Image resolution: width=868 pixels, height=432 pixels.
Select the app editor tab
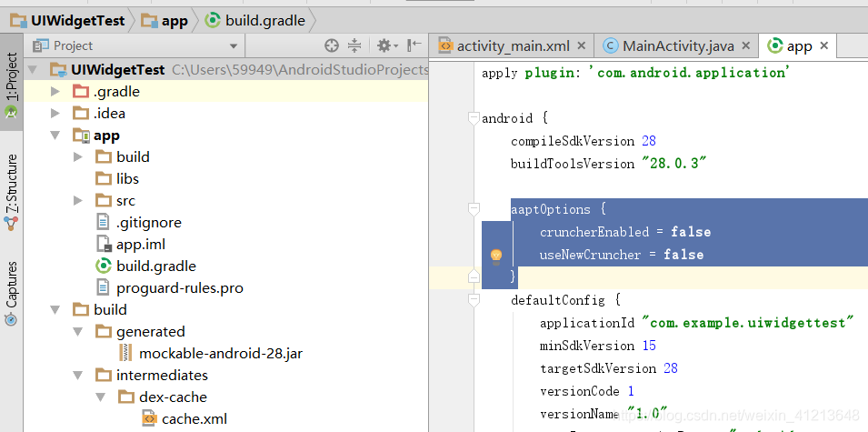[x=798, y=46]
